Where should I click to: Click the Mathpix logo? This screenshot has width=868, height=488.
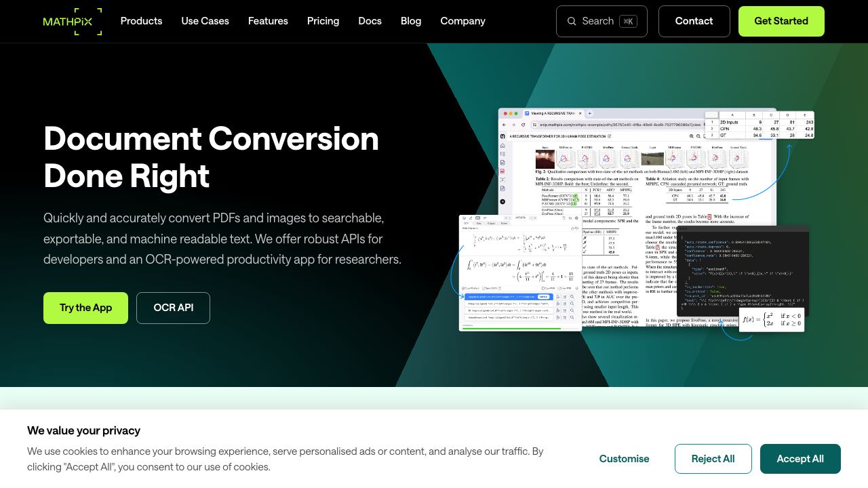73,21
